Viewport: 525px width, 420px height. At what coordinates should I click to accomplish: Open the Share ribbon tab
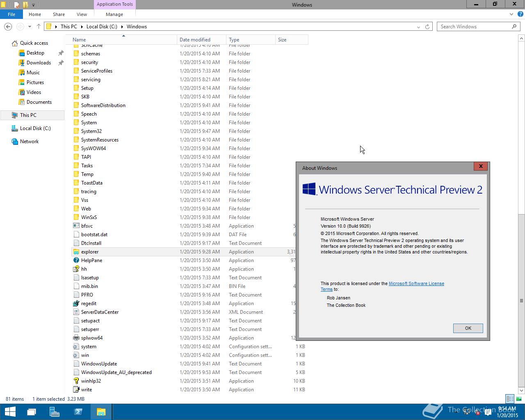coord(59,14)
